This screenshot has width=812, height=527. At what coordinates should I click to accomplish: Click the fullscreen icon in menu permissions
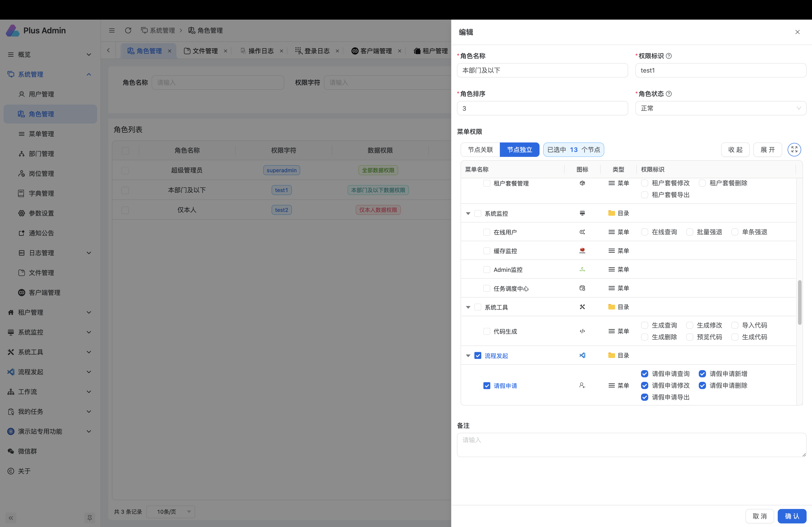click(x=794, y=149)
